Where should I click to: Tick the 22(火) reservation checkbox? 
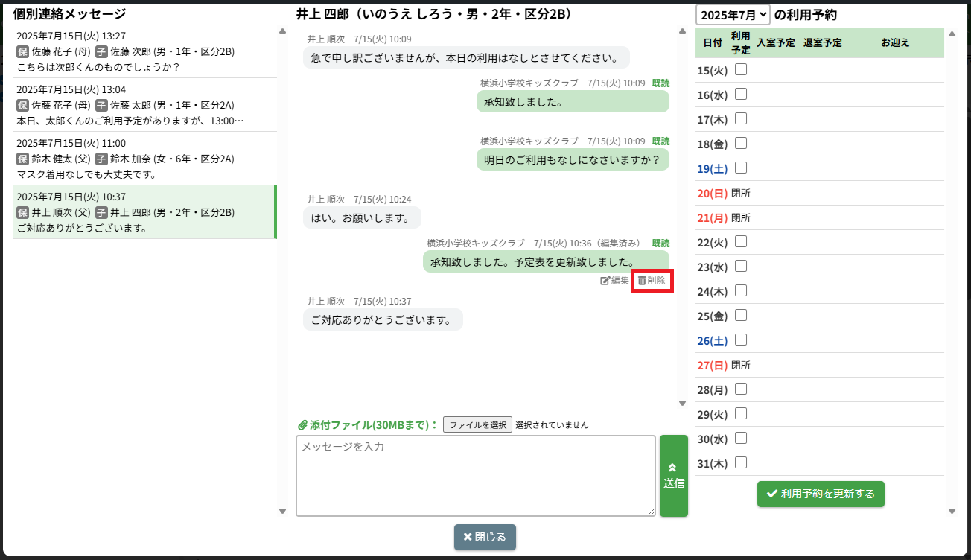tap(741, 241)
